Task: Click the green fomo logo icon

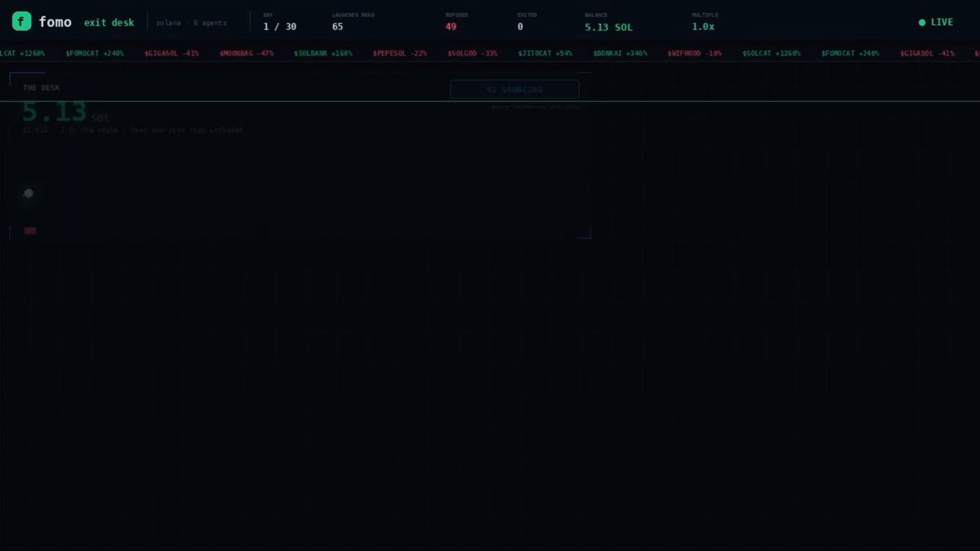Action: point(21,22)
